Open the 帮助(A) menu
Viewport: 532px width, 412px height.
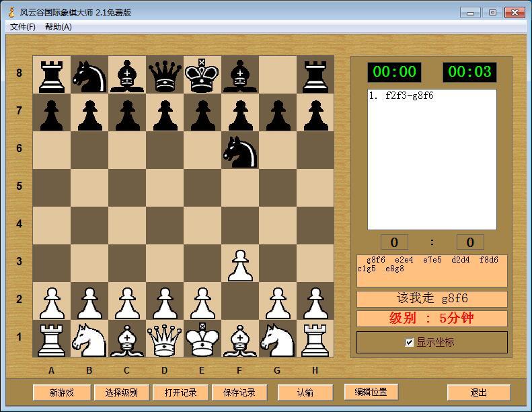(59, 27)
